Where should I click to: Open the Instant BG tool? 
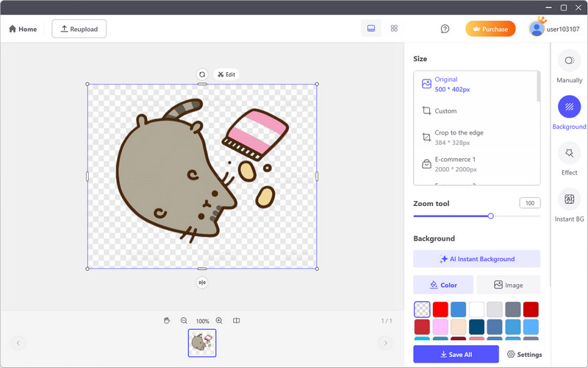pos(569,205)
